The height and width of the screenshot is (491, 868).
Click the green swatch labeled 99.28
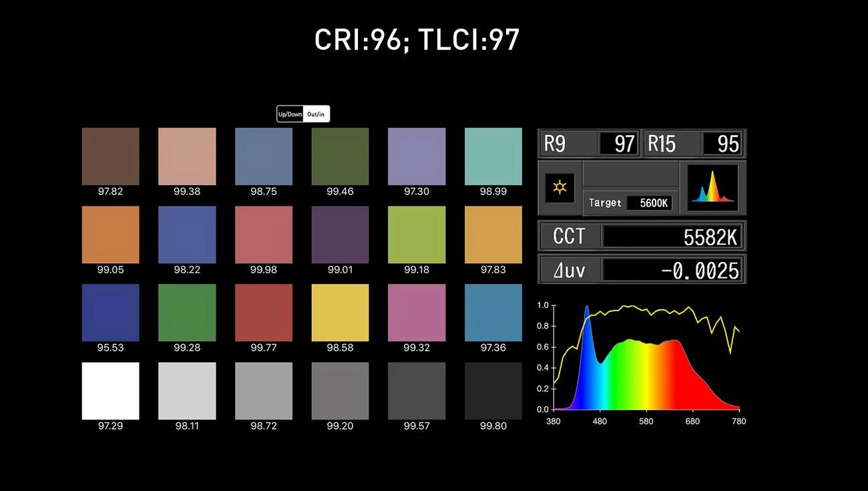click(187, 313)
